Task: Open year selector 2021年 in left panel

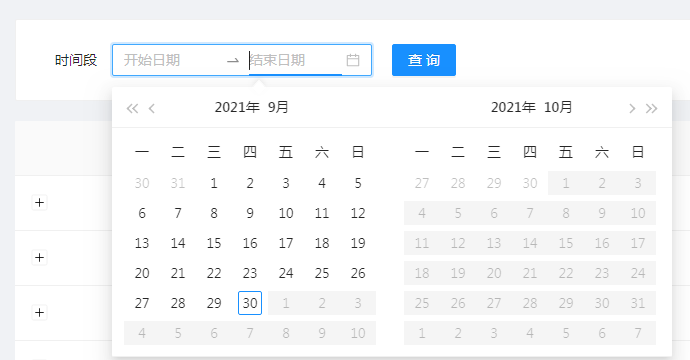Action: coord(237,107)
